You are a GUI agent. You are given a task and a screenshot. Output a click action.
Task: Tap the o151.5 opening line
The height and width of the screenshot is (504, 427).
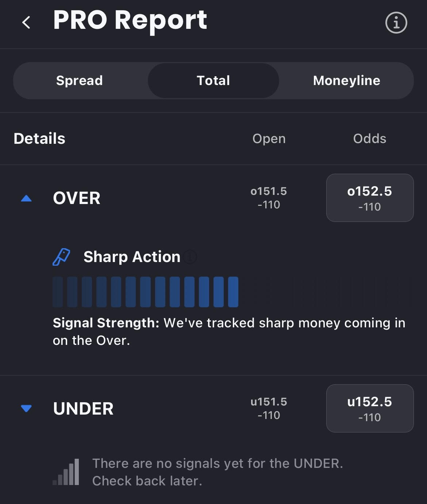tap(269, 197)
